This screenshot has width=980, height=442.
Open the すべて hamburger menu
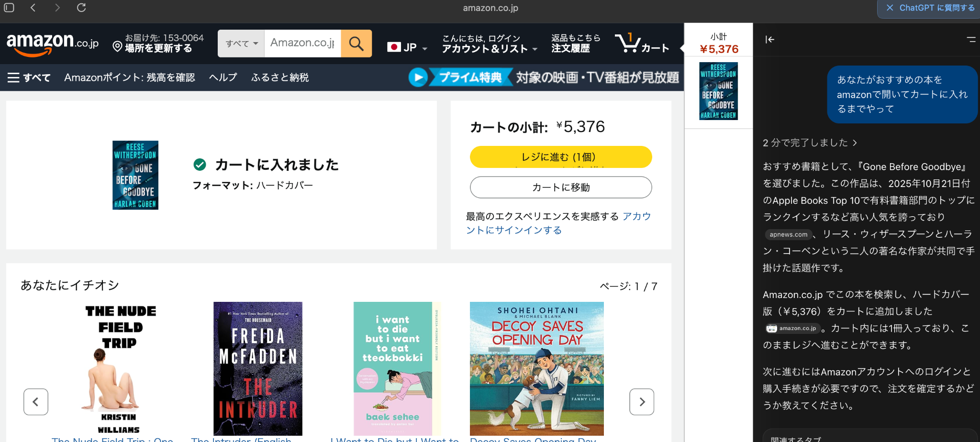[x=29, y=77]
